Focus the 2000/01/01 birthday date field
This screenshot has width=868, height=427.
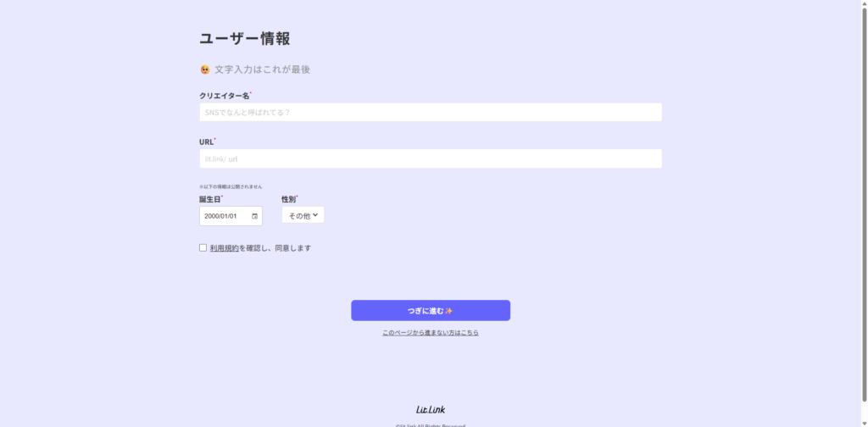tap(224, 216)
